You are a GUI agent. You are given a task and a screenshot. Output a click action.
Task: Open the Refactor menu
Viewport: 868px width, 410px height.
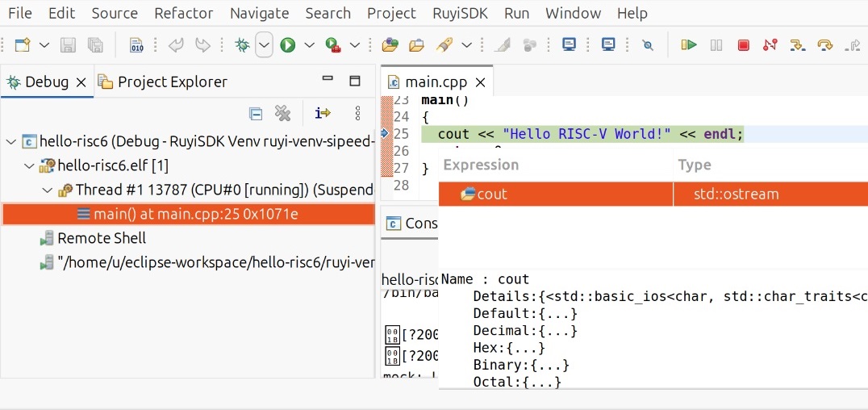(x=184, y=13)
